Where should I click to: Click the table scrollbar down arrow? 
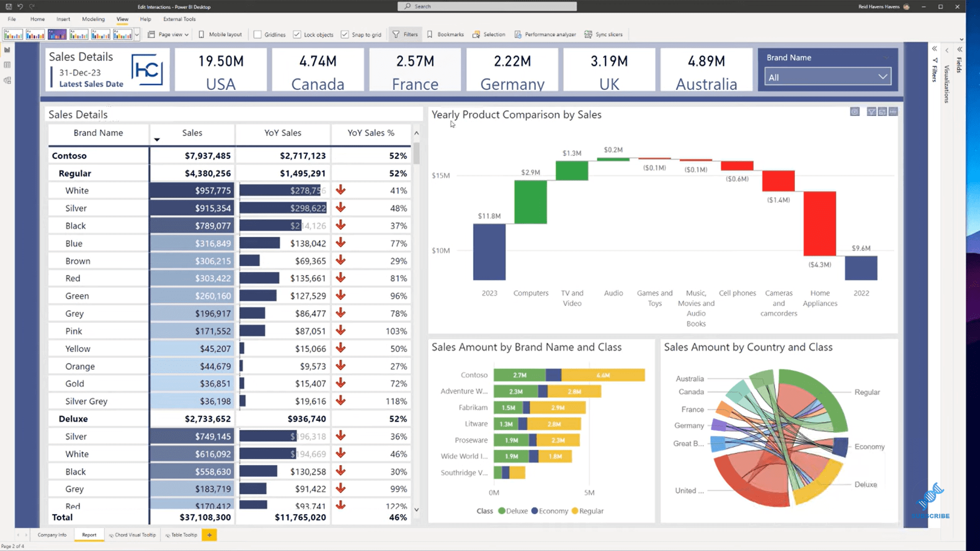416,510
